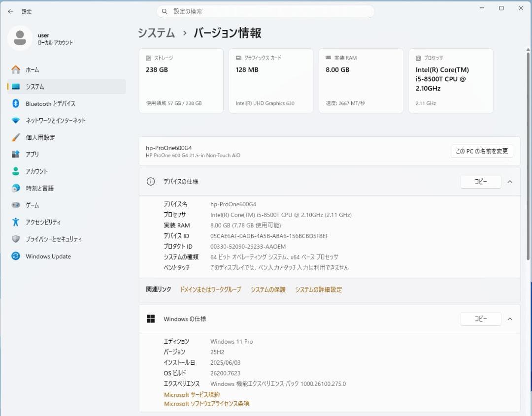This screenshot has width=532, height=416.
Task: Click the グラフィックス カード icon
Action: click(238, 58)
